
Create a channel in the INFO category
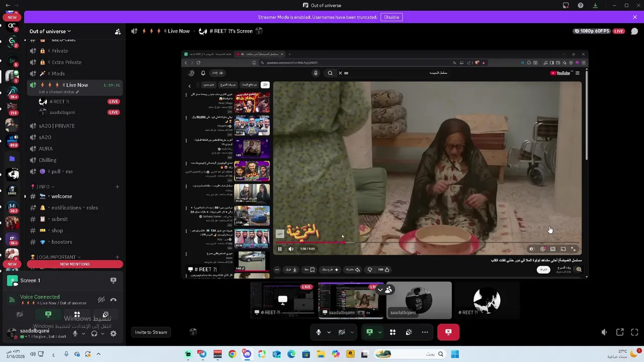click(x=117, y=187)
